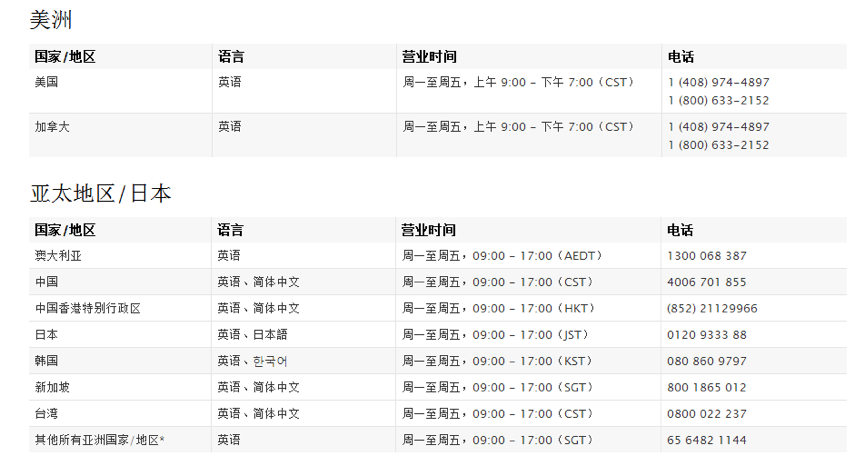Click the US phone number 1 (408) 974-4897
The height and width of the screenshot is (466, 865).
point(718,82)
